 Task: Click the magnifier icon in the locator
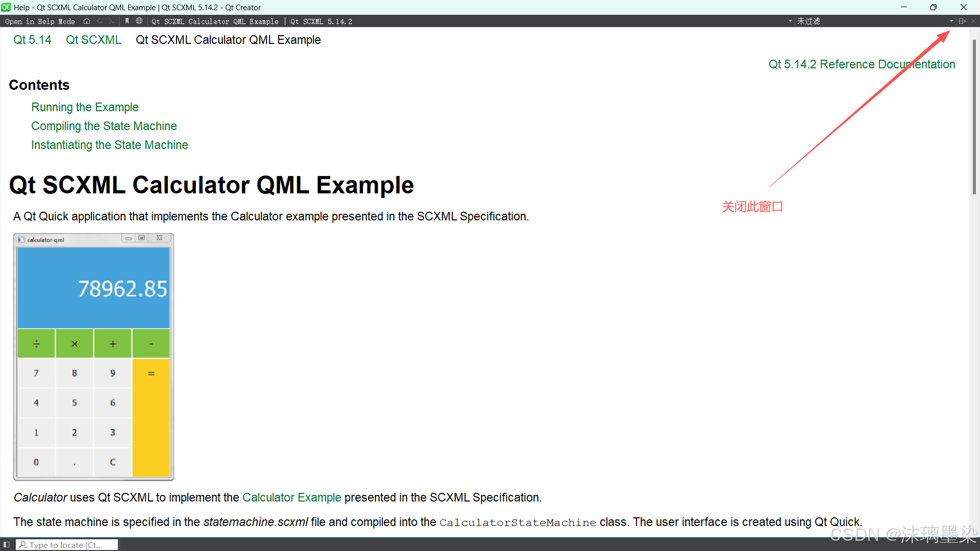(x=23, y=545)
